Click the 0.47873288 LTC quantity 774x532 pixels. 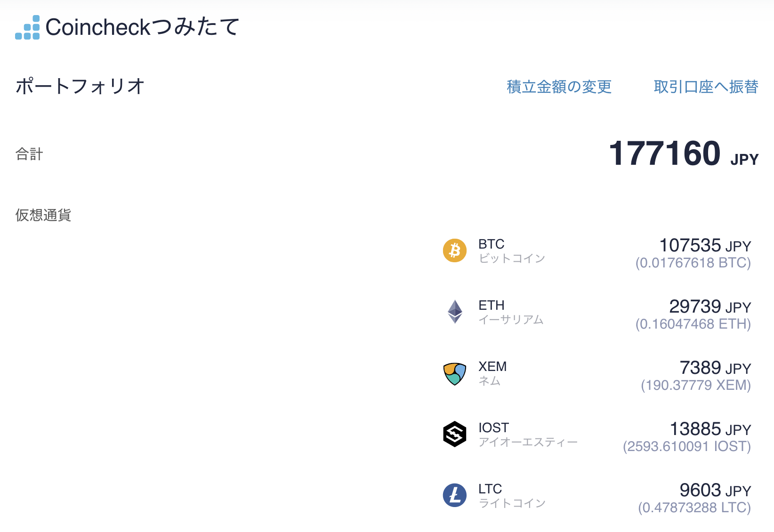pyautogui.click(x=694, y=508)
